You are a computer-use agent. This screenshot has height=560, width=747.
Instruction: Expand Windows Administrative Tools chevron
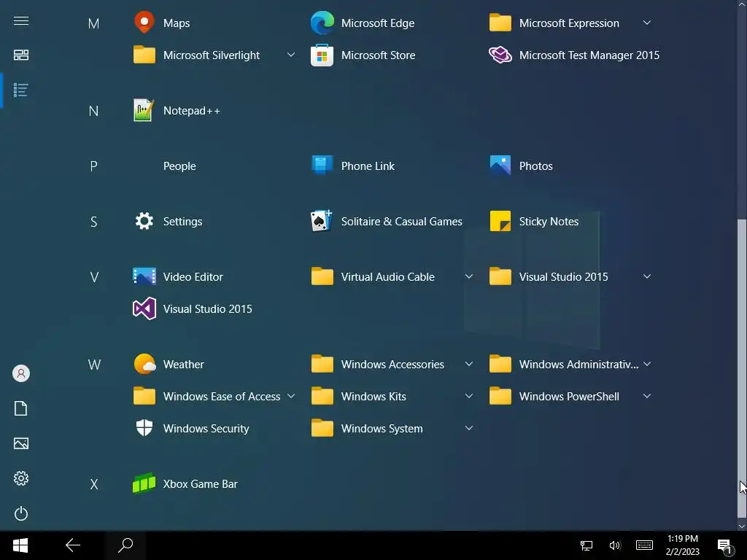click(647, 364)
